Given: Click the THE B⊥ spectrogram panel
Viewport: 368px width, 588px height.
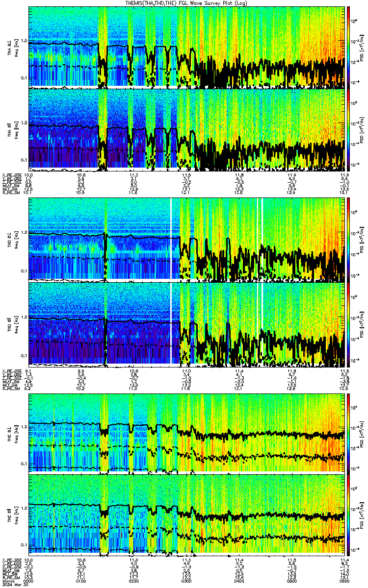Looking at the screenshot, I should click(x=186, y=433).
